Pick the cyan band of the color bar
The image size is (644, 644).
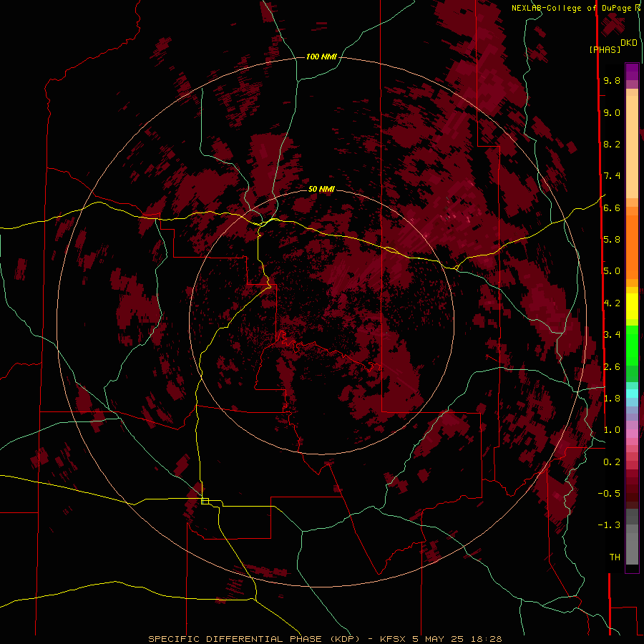pos(632,394)
